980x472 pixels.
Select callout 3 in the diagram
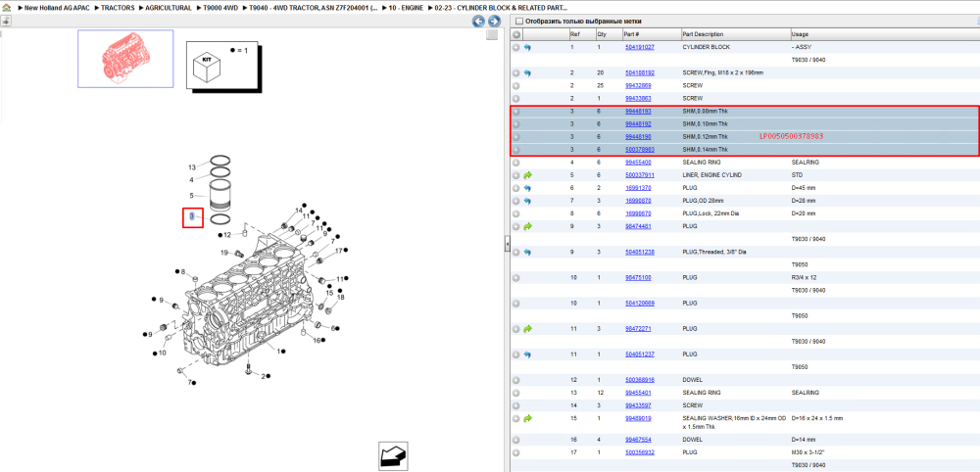tap(192, 216)
